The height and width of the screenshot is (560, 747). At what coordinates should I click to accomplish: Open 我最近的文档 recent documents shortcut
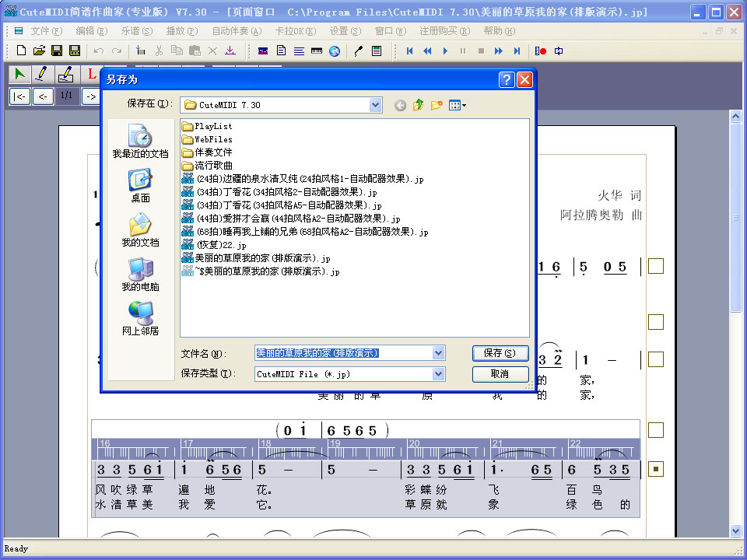pos(140,141)
